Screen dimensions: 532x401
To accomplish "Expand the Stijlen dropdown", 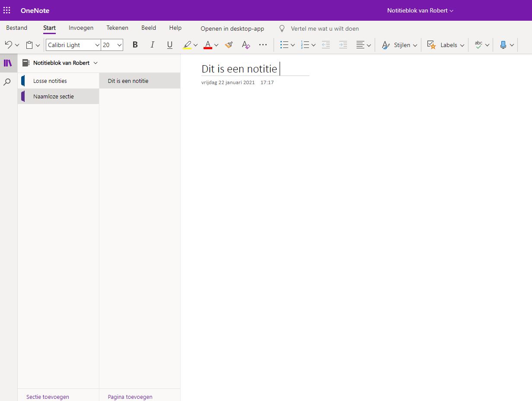I will (x=403, y=44).
